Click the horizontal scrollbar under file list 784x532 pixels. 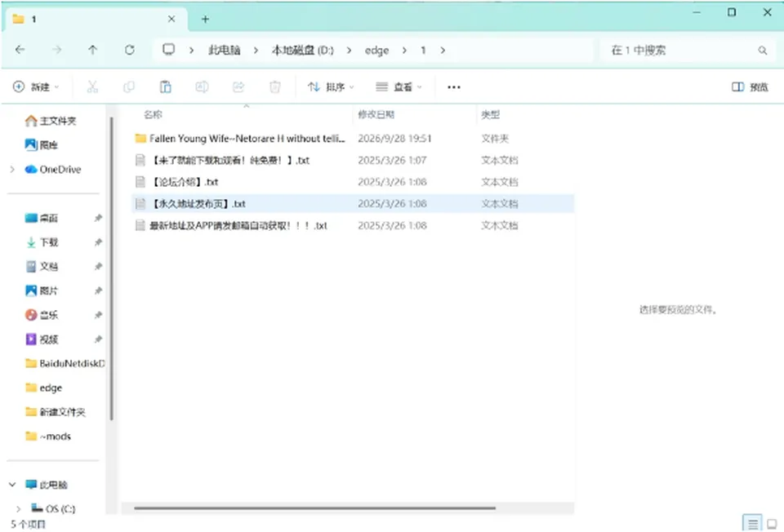(x=315, y=508)
